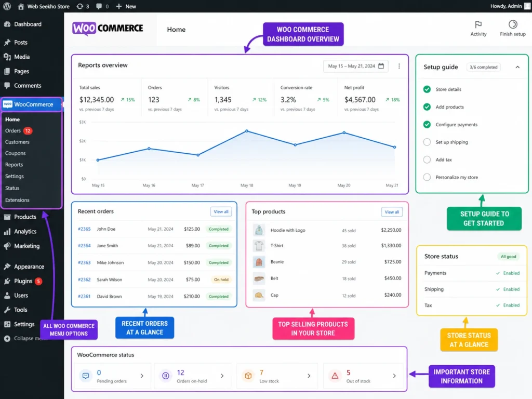Open Reports in WooCommerce submenu
Image resolution: width=532 pixels, height=399 pixels.
tap(14, 165)
